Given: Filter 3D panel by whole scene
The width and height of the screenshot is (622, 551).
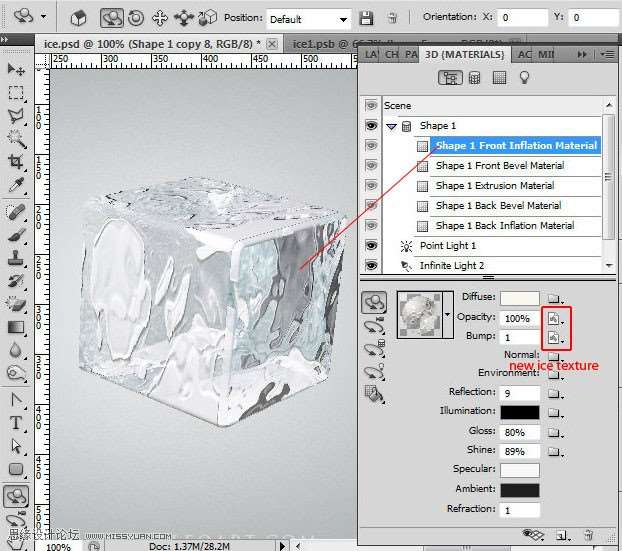Looking at the screenshot, I should pyautogui.click(x=450, y=77).
